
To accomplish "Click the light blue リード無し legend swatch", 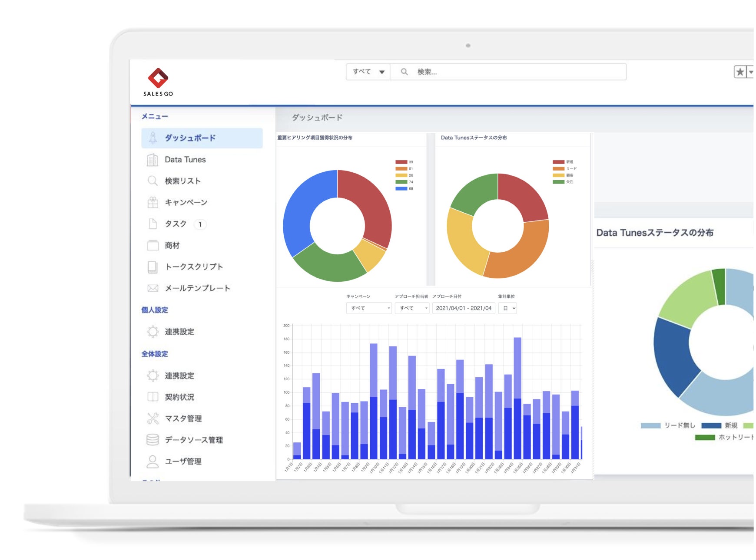I will (650, 425).
